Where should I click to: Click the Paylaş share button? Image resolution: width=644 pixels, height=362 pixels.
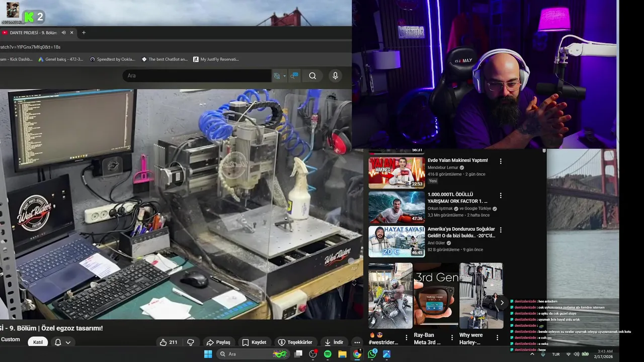click(x=218, y=342)
